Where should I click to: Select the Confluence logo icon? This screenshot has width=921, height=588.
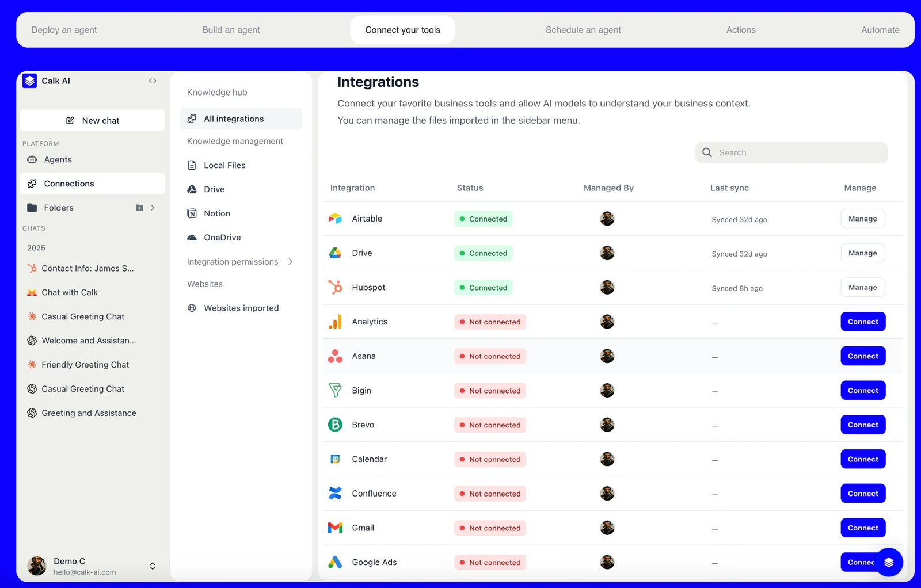[x=335, y=494]
